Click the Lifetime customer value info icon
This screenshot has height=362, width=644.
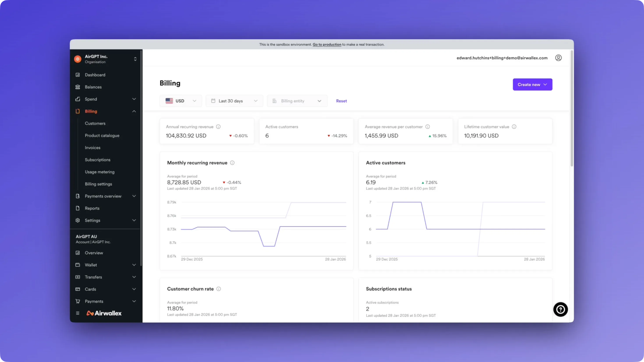coord(514,127)
